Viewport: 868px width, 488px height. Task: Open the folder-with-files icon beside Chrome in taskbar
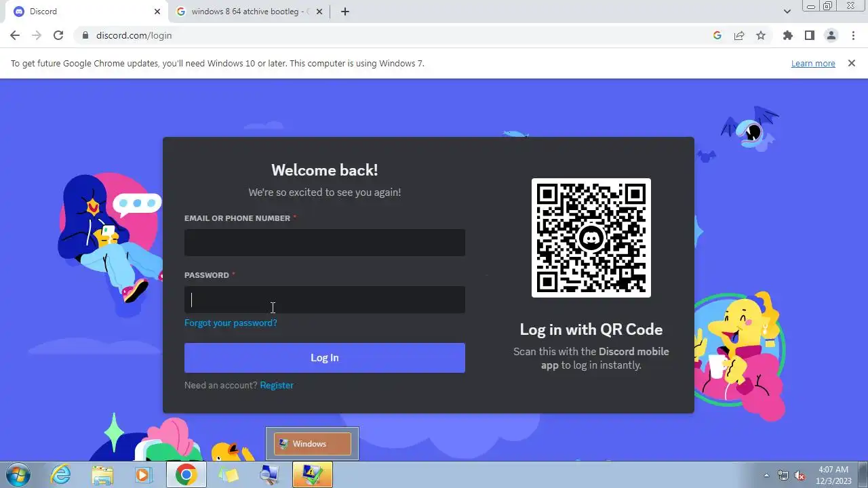(x=229, y=474)
